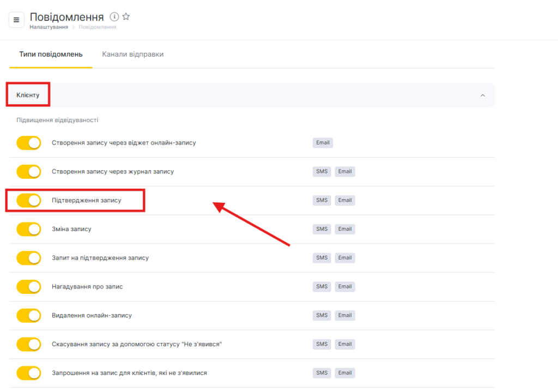Screen dimensions: 558x392
Task: Toggle Запрошення на запис для клієнтів switch
Action: pos(29,373)
